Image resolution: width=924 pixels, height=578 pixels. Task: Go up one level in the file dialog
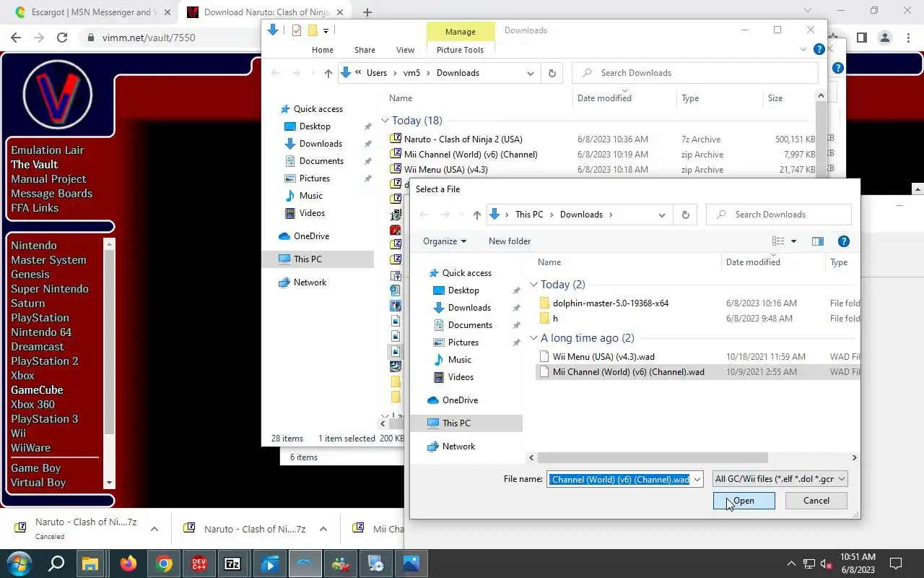476,215
